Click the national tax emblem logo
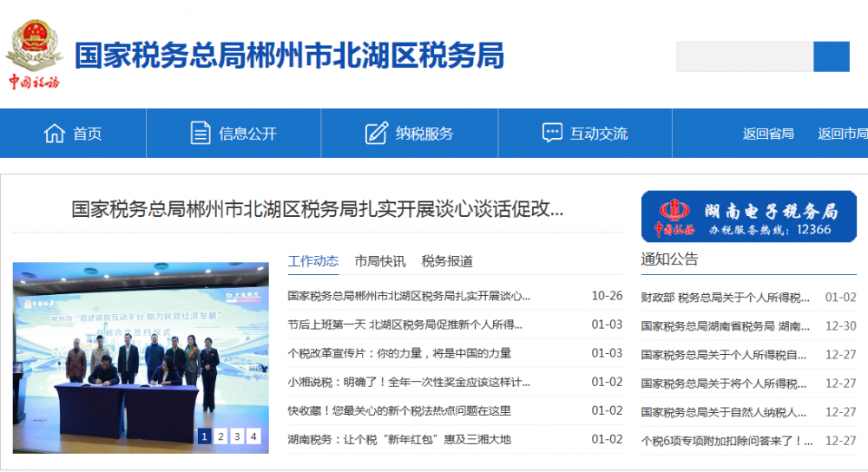Screen dimensions: 868x472 (34, 54)
